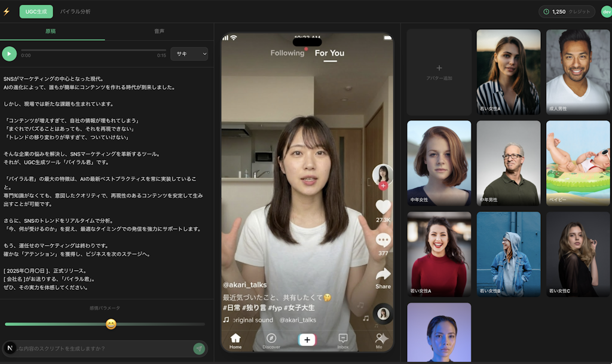612x364 pixels.
Task: Open the サキ voice selector dropdown
Action: click(189, 54)
